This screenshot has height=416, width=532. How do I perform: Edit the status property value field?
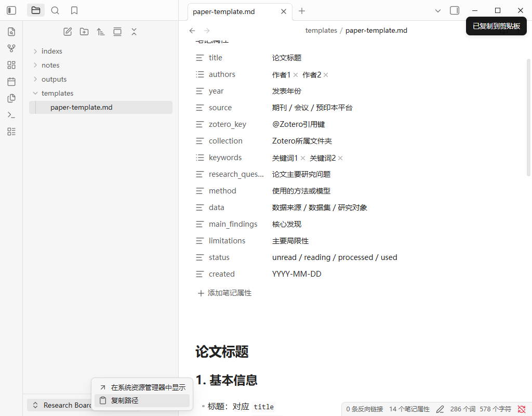(x=335, y=257)
